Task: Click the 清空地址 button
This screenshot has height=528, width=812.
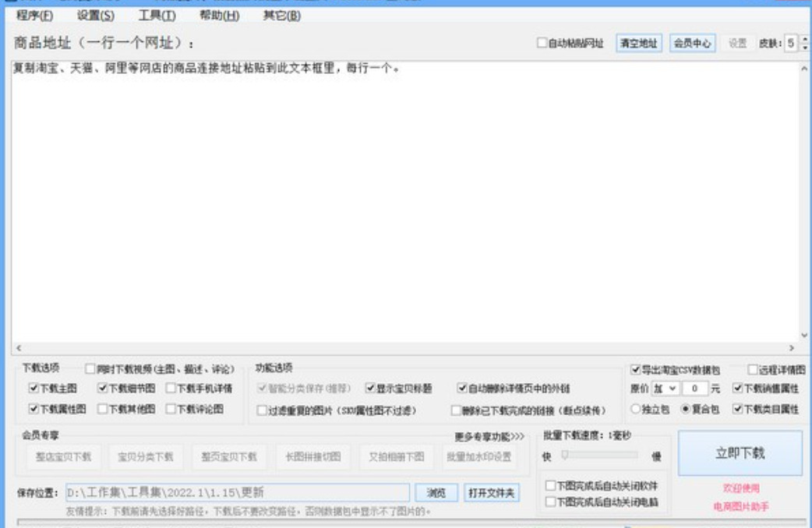Action: 638,43
